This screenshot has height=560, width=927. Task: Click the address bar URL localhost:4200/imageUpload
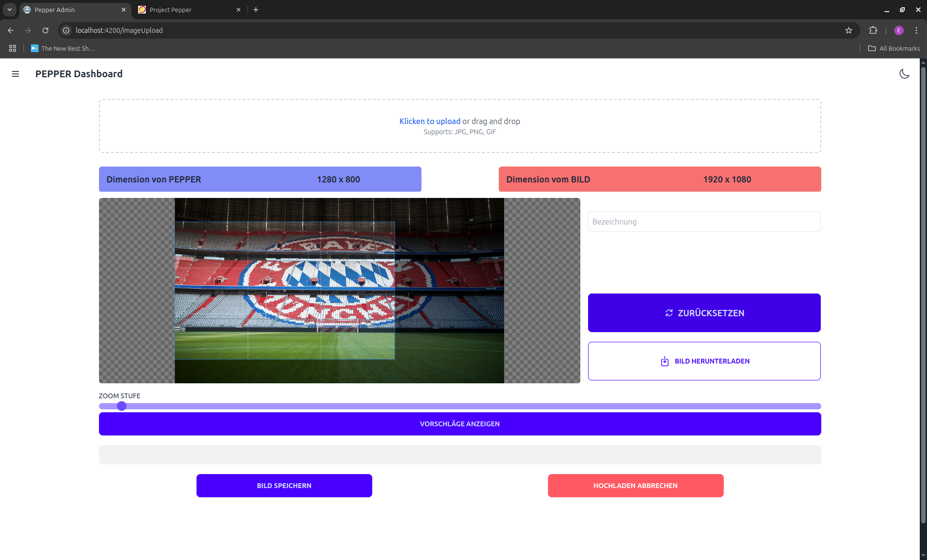point(119,30)
